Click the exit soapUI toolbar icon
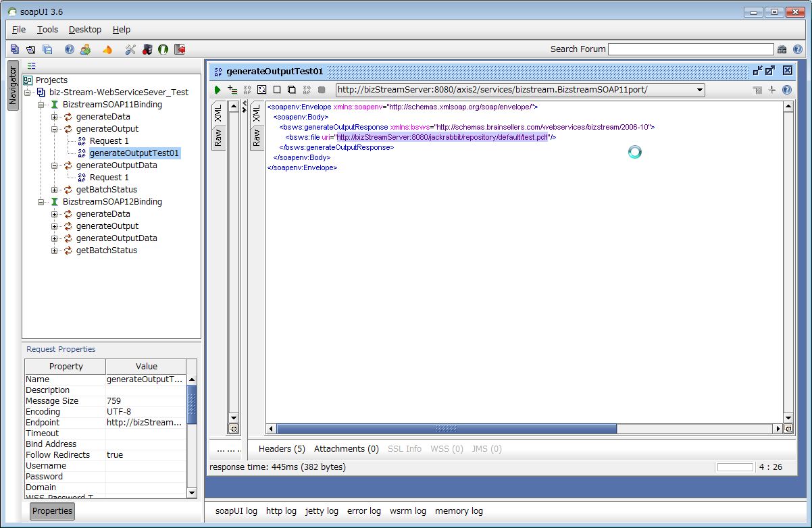The width and height of the screenshot is (812, 528). tap(180, 49)
